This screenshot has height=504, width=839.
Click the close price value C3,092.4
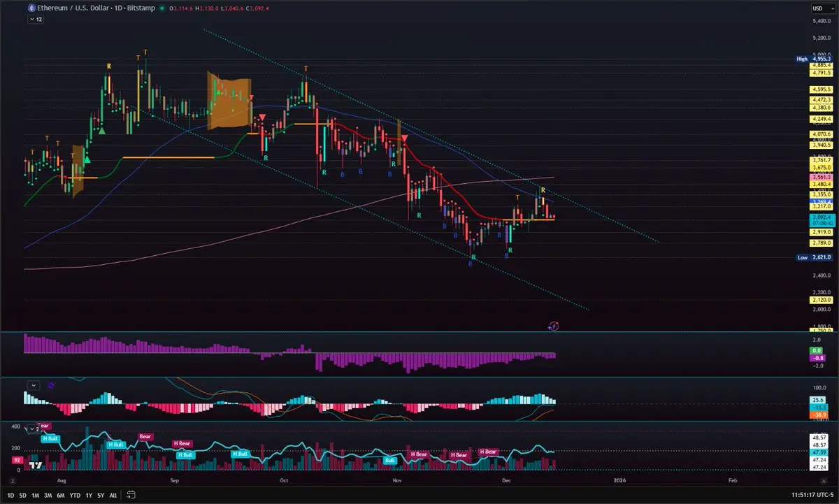[x=258, y=8]
